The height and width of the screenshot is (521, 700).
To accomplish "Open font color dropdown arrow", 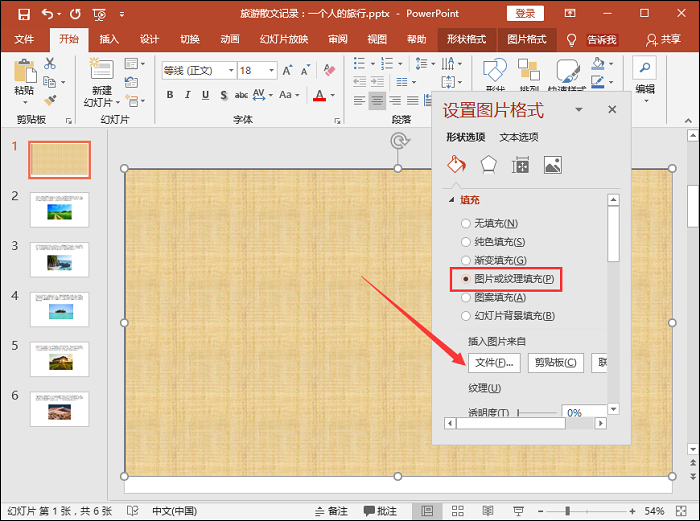I will click(x=333, y=95).
